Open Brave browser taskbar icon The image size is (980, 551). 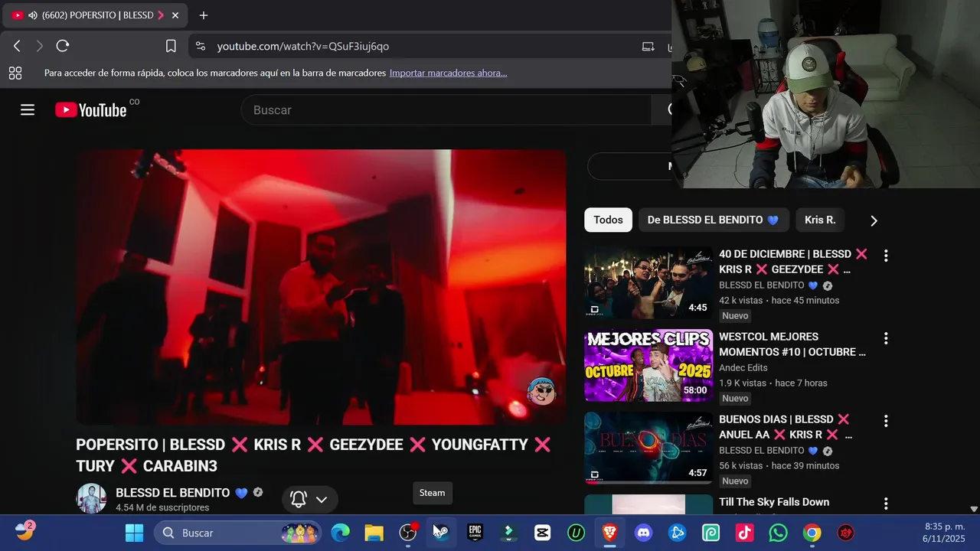pos(609,533)
